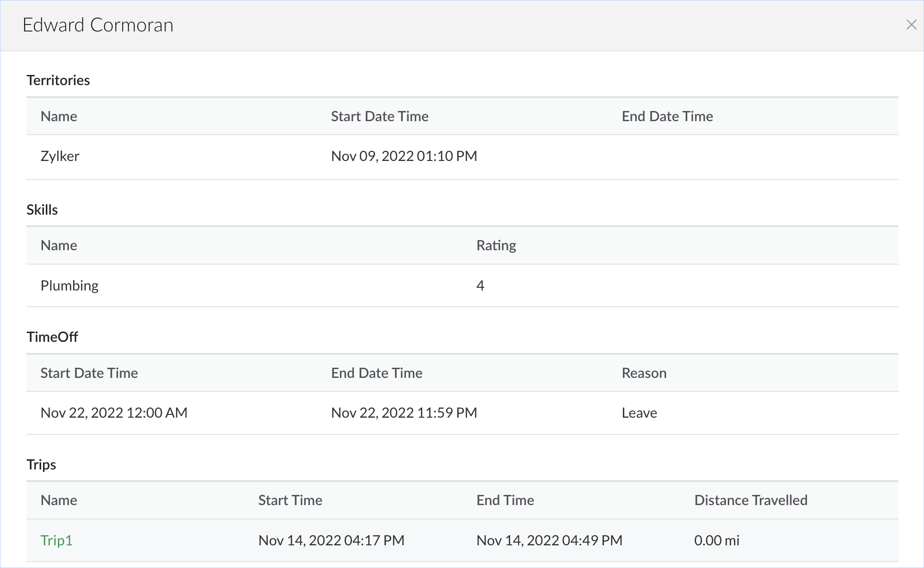Click the TimeOff Reason column header
The width and height of the screenshot is (924, 568).
(644, 373)
